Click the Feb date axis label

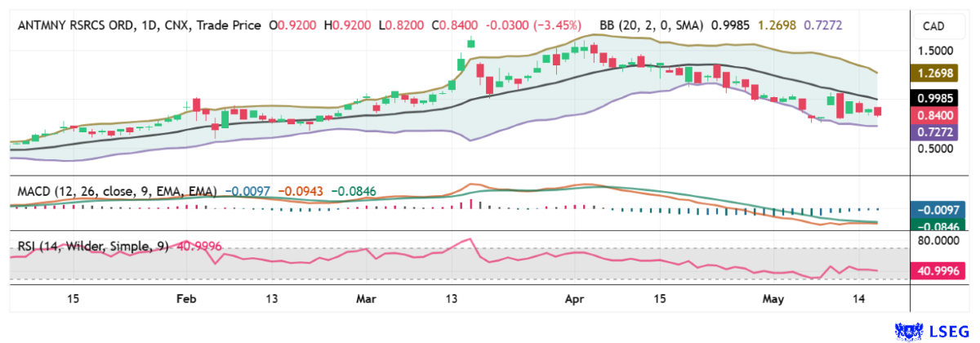[186, 300]
